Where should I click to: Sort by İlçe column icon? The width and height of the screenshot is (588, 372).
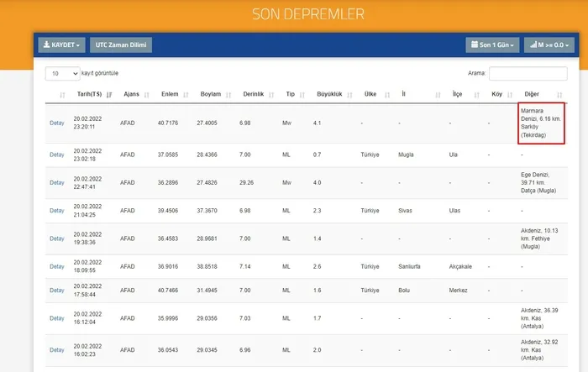click(x=476, y=95)
